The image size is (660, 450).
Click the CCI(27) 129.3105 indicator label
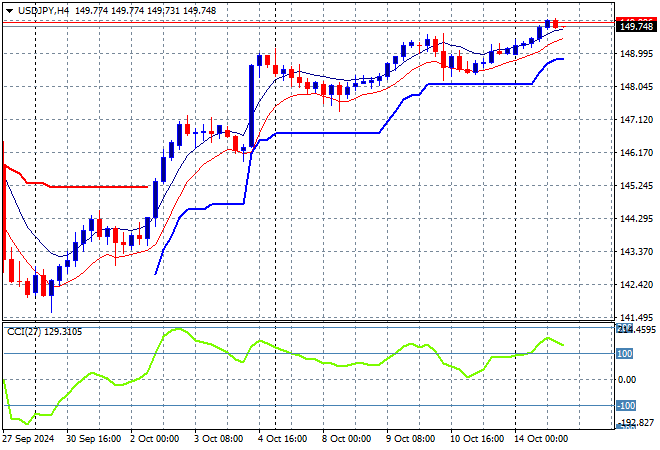point(45,332)
